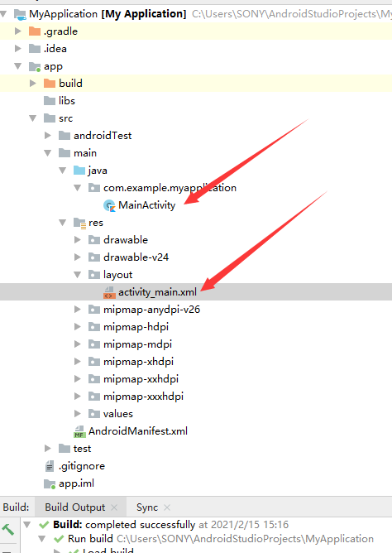Select the activity_main.xml layout file icon
The image size is (392, 553).
[109, 292]
